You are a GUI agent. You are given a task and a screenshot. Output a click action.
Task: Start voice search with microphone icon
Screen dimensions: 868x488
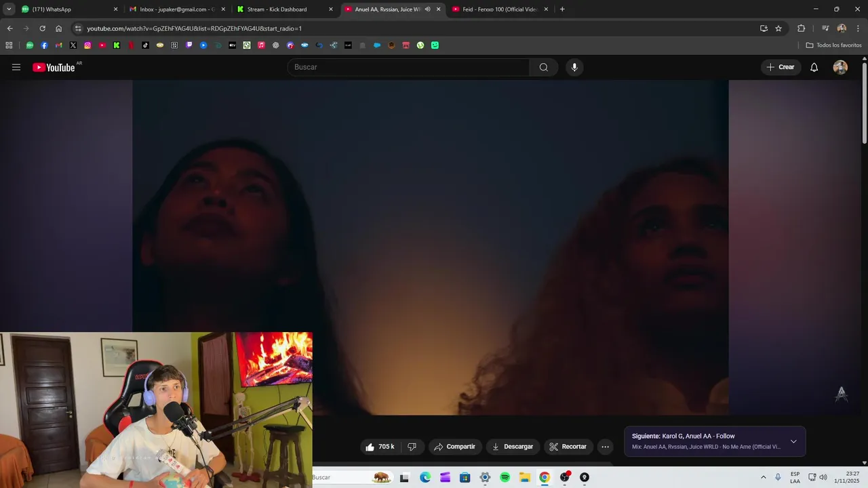[x=574, y=67]
